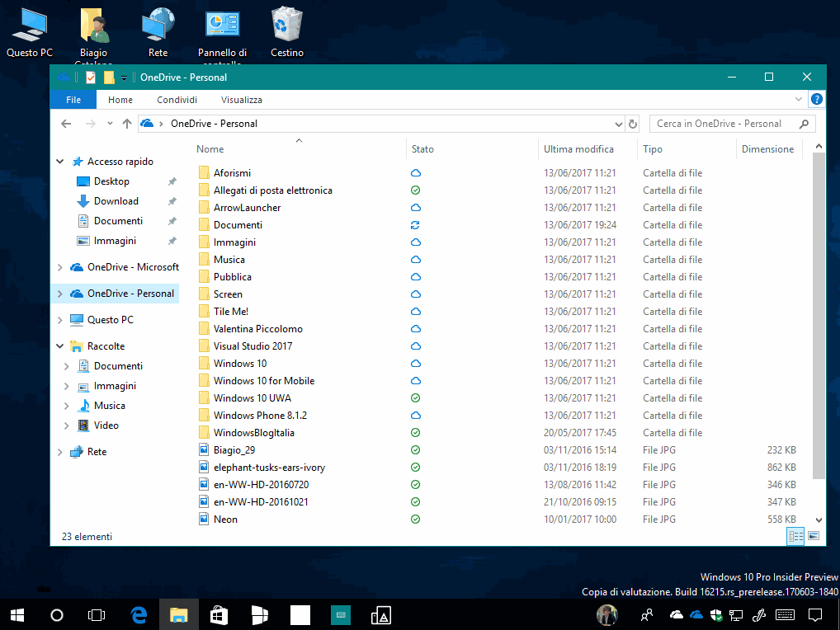Open the Home ribbon tab
The image size is (840, 630).
coord(120,100)
